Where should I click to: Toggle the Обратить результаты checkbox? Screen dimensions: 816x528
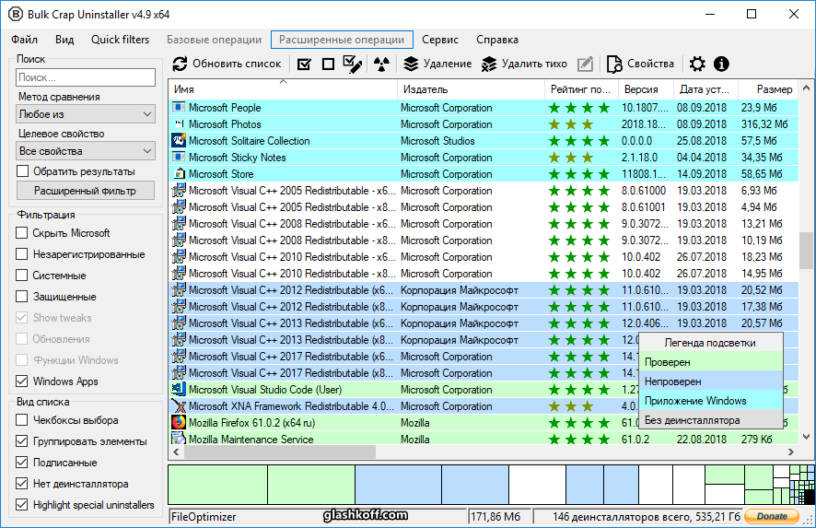pos(23,171)
